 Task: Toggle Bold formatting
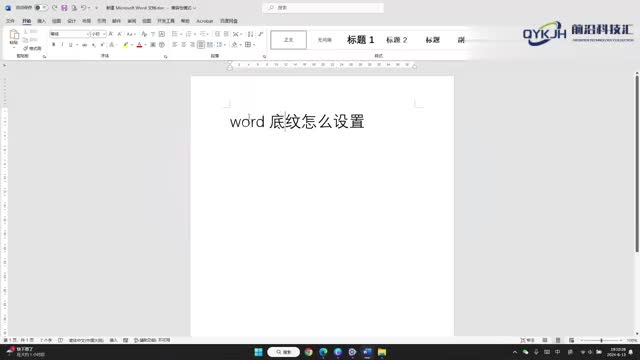53,44
